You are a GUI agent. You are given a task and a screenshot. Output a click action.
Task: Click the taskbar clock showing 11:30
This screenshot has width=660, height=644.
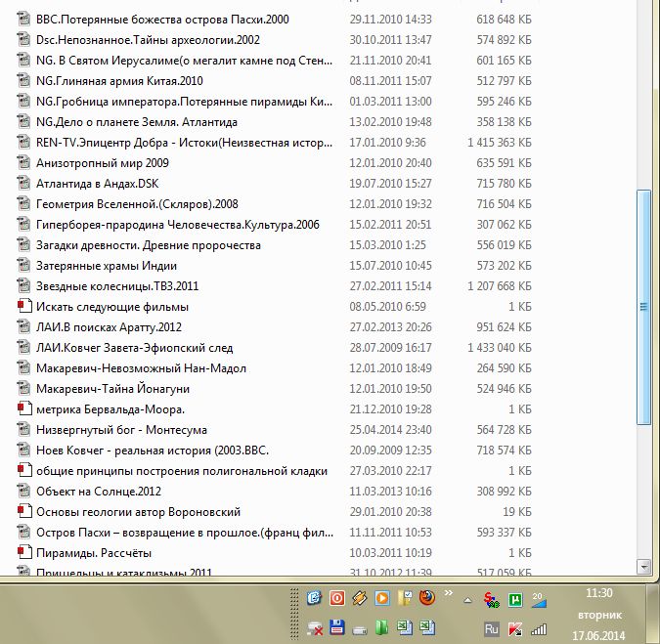coord(598,592)
